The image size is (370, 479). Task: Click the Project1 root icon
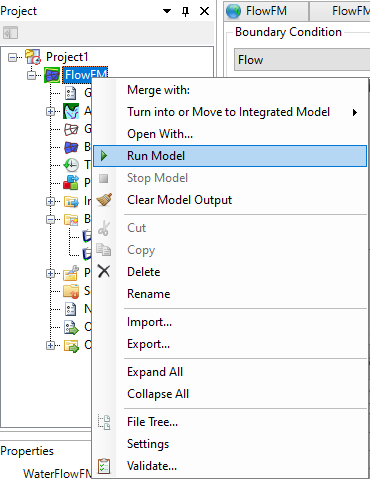point(33,57)
